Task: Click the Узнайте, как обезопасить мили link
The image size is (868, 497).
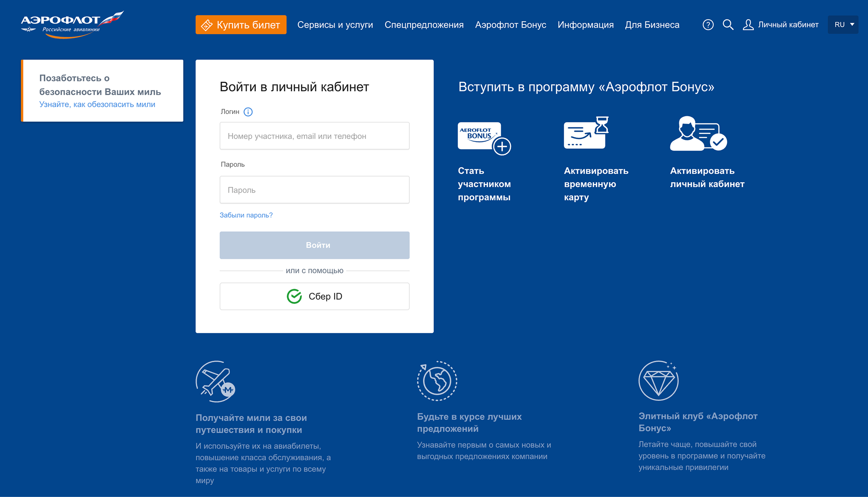Action: pyautogui.click(x=97, y=104)
